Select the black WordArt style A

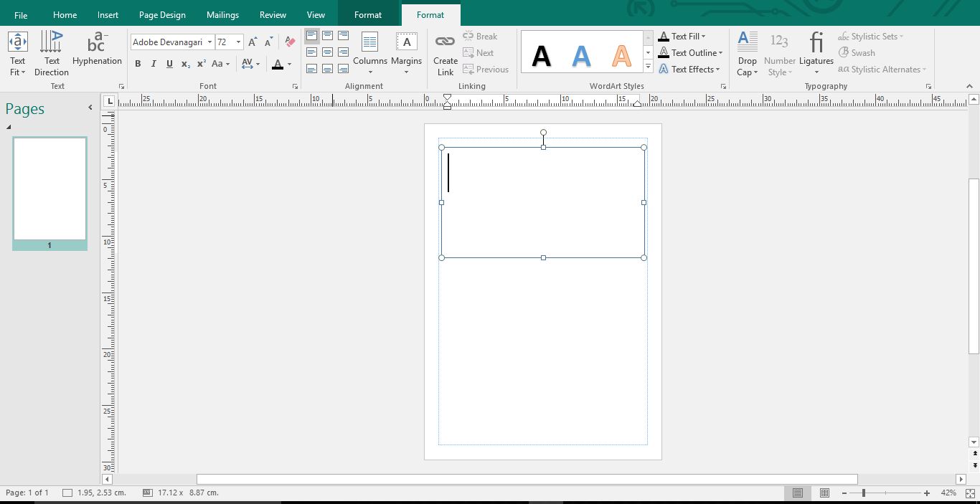point(542,55)
